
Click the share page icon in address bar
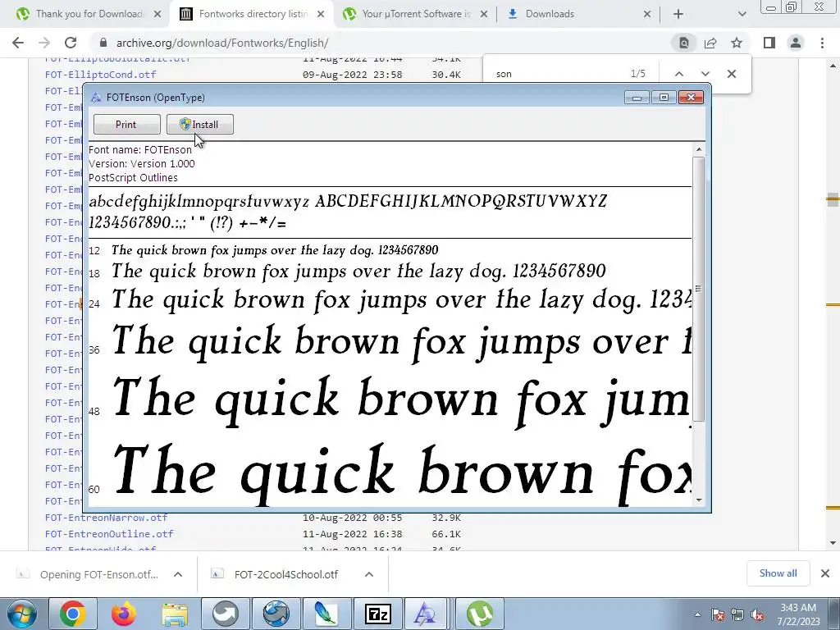[x=710, y=43]
